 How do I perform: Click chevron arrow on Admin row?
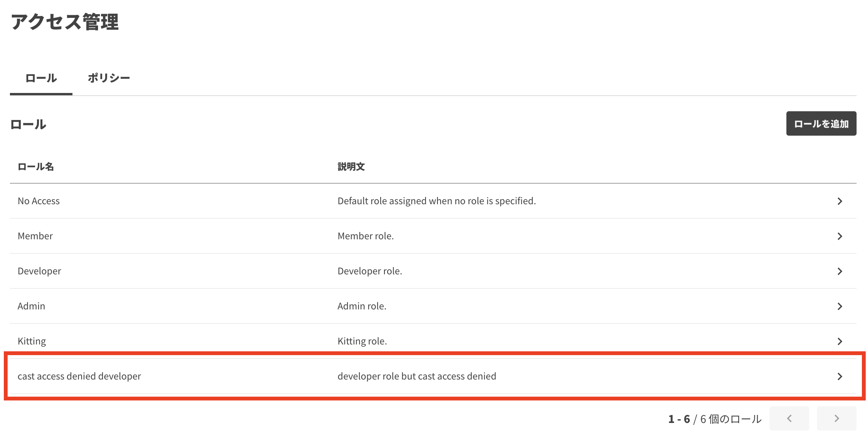[x=839, y=306]
